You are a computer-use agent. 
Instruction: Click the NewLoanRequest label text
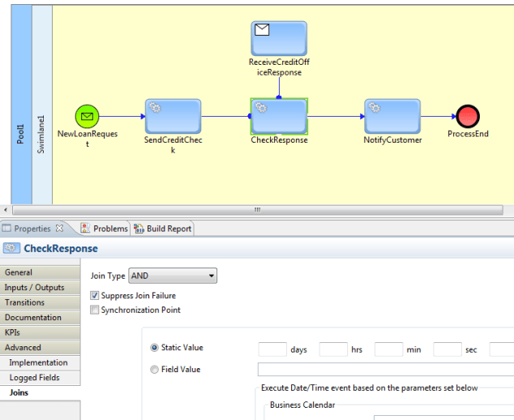[88, 139]
